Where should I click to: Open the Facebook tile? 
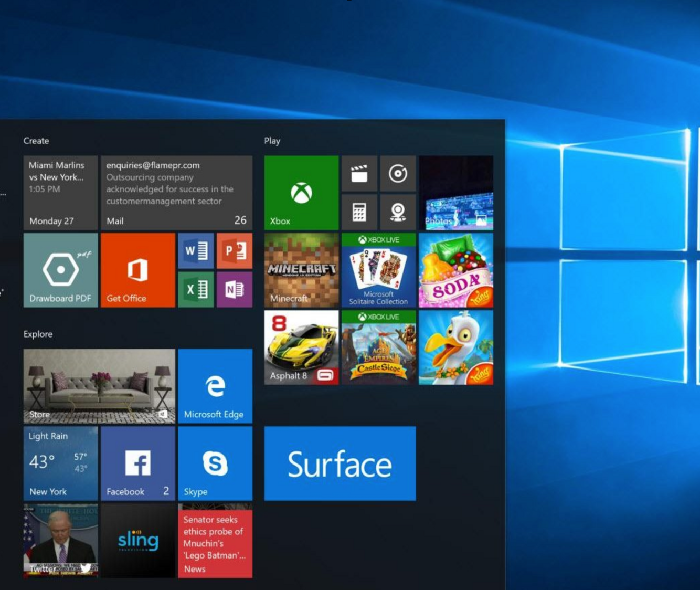pos(138,463)
